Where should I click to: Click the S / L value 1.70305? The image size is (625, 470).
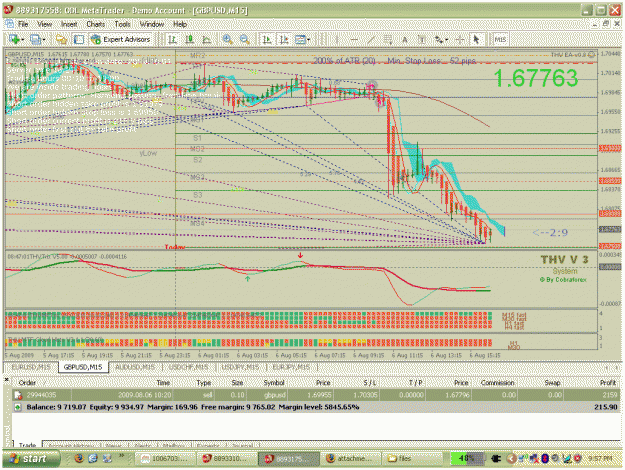click(x=366, y=395)
